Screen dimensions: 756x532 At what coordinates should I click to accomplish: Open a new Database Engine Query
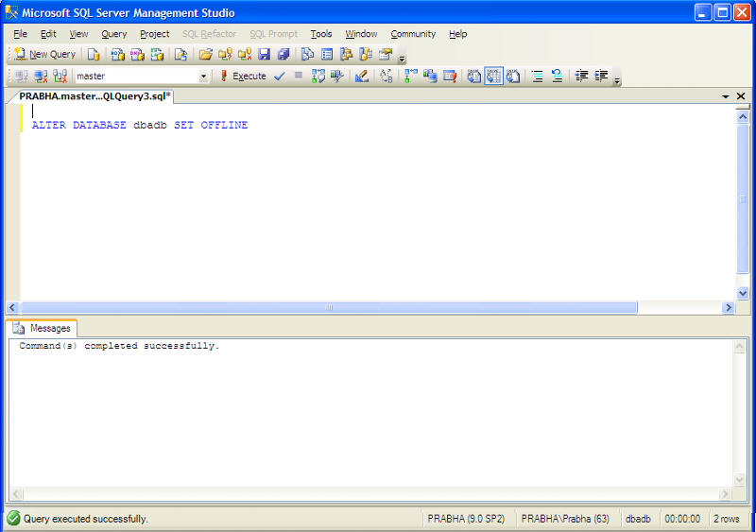coord(94,54)
